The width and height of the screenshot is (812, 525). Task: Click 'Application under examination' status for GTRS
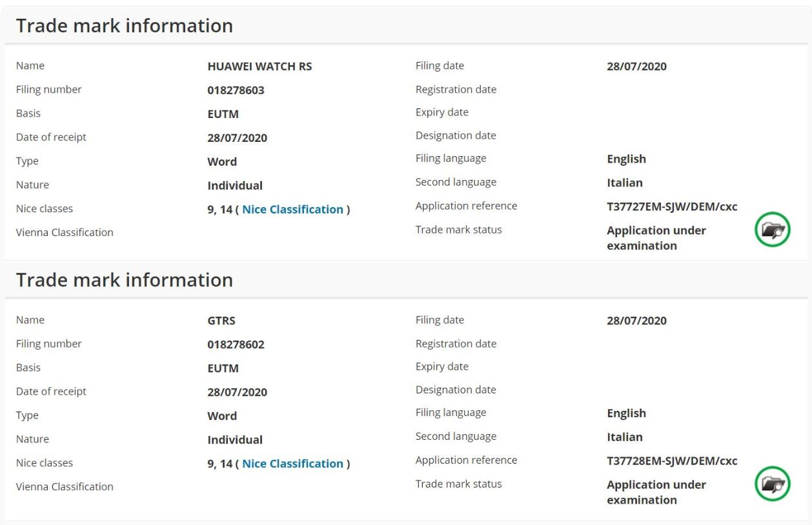tap(656, 492)
